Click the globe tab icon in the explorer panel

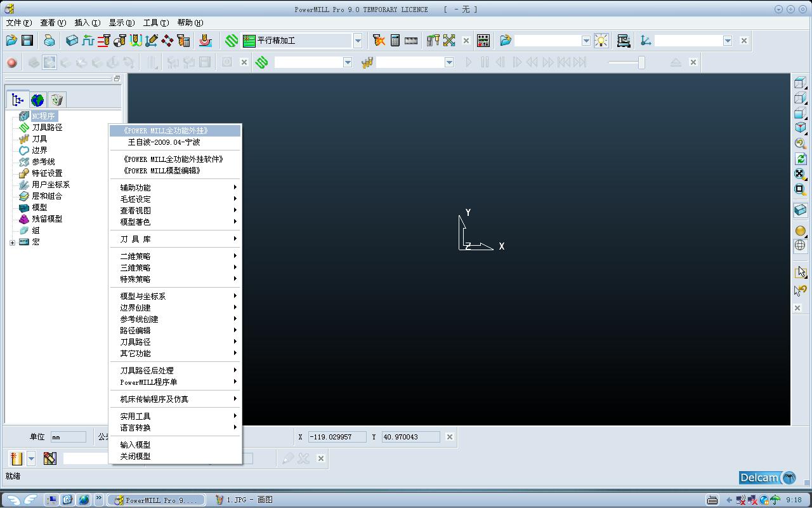coord(37,100)
